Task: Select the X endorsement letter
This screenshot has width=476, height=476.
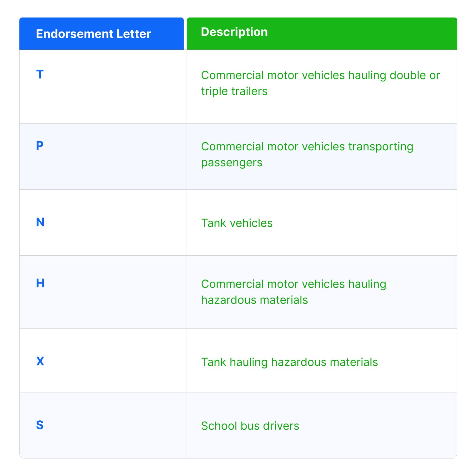Action: (x=40, y=361)
